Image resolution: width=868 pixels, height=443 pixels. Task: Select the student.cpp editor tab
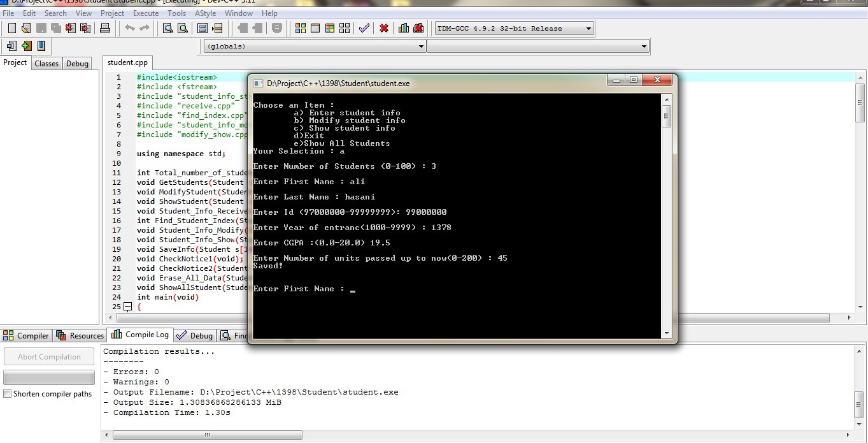click(x=127, y=62)
